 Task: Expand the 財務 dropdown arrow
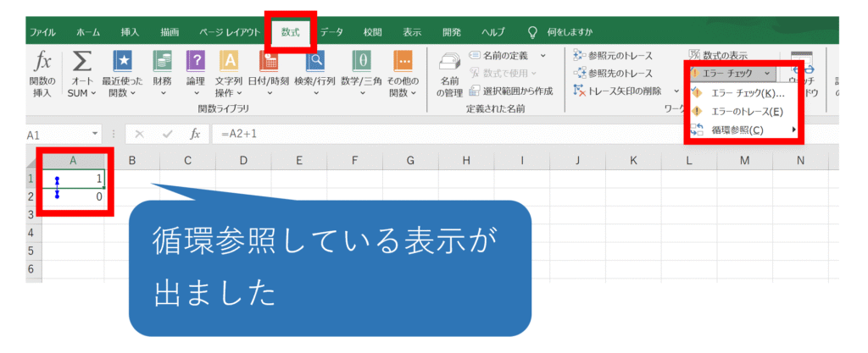[164, 93]
